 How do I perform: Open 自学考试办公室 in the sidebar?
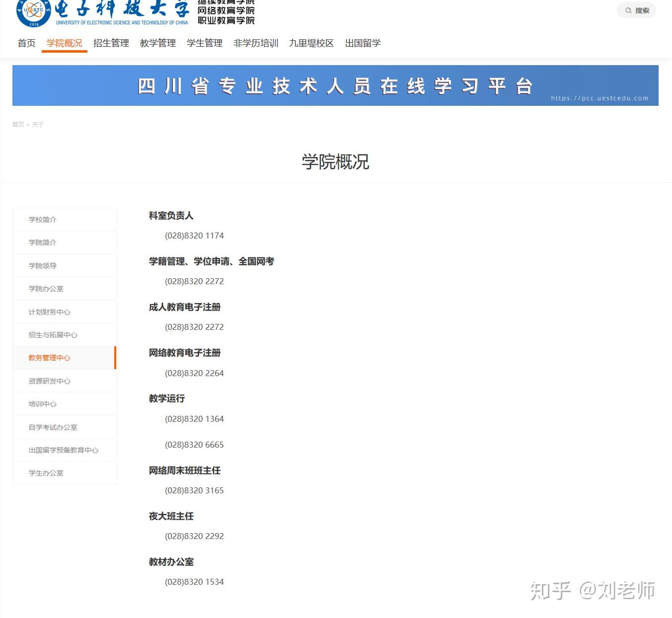65,427
